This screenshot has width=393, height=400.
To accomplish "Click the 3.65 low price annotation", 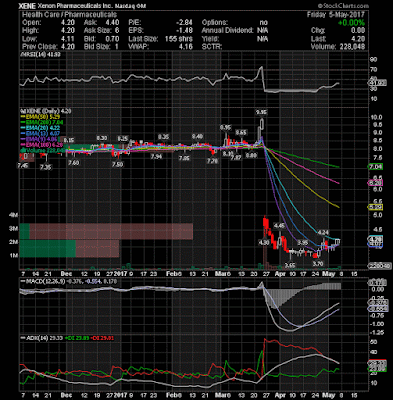I will pyautogui.click(x=290, y=265).
